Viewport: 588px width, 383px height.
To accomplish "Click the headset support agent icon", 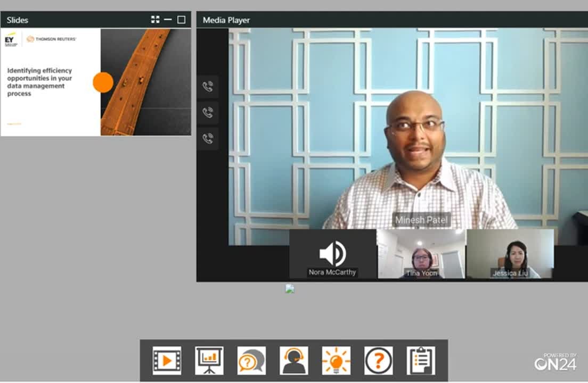I will click(x=293, y=361).
